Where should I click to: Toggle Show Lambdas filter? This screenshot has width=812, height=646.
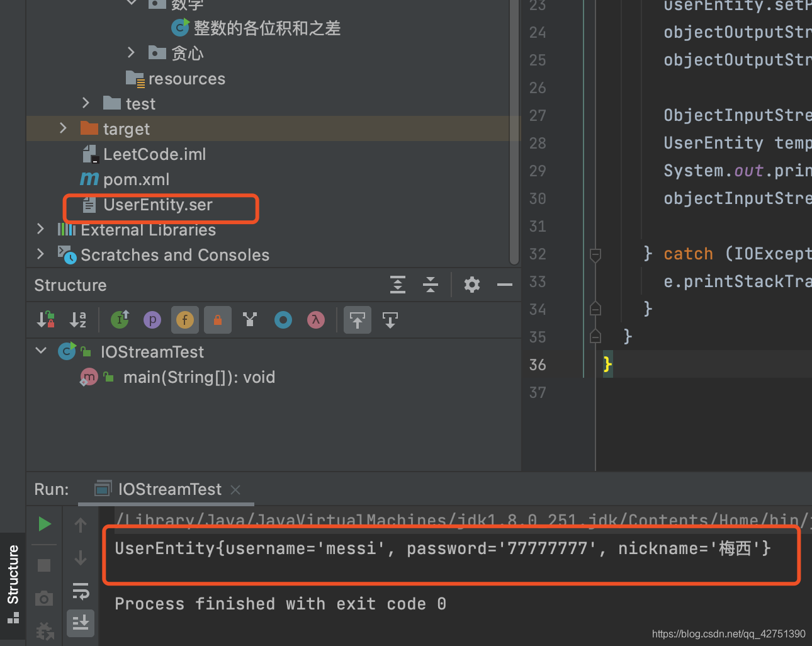coord(316,320)
